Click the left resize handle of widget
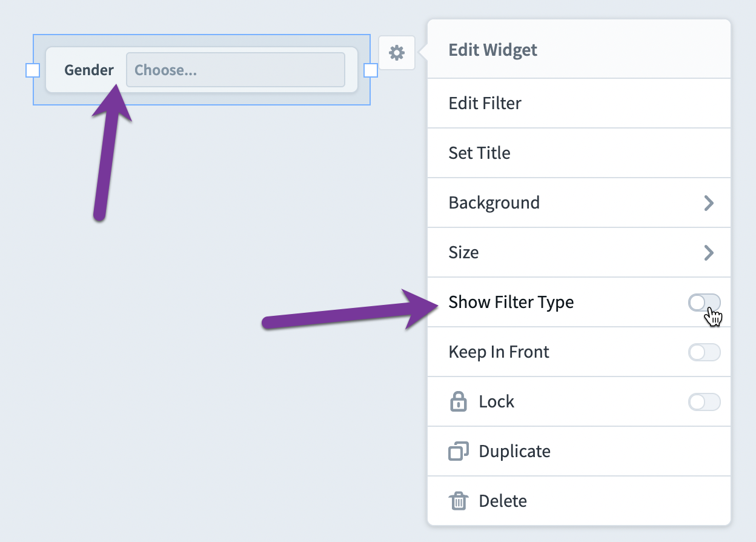The image size is (756, 542). (33, 70)
